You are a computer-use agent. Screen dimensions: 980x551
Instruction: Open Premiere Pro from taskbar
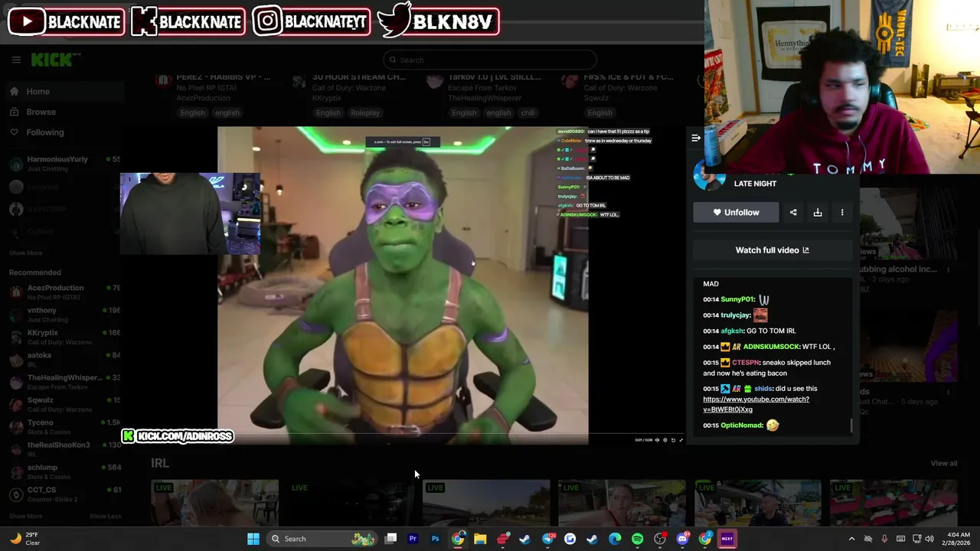[413, 539]
